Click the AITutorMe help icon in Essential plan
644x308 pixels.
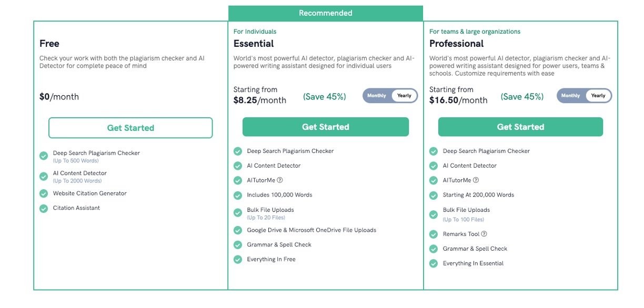pyautogui.click(x=280, y=180)
